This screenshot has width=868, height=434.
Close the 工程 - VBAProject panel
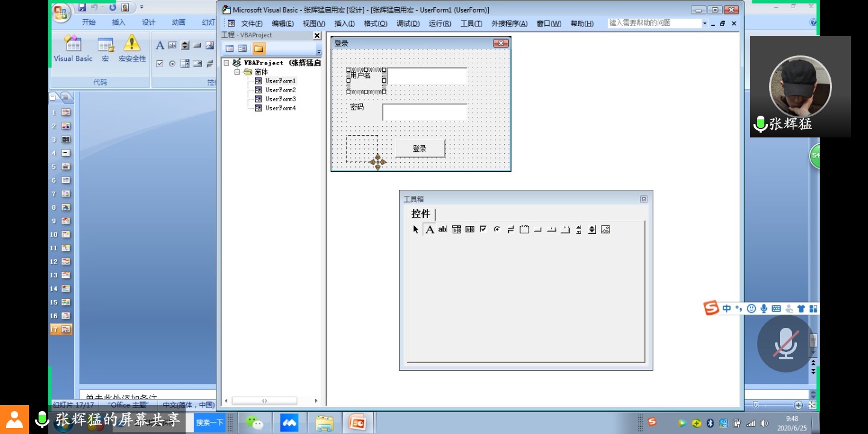coord(317,36)
